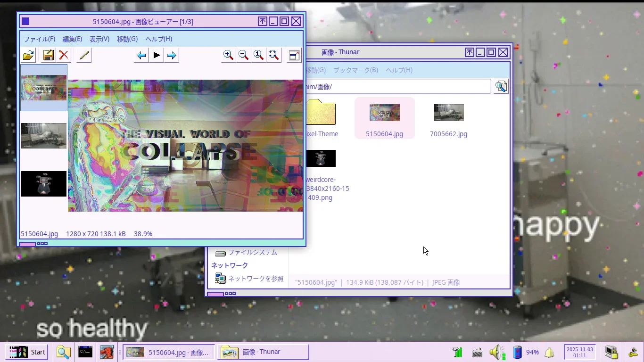The height and width of the screenshot is (362, 644).
Task: Fit the image to the window
Action: coord(273,56)
